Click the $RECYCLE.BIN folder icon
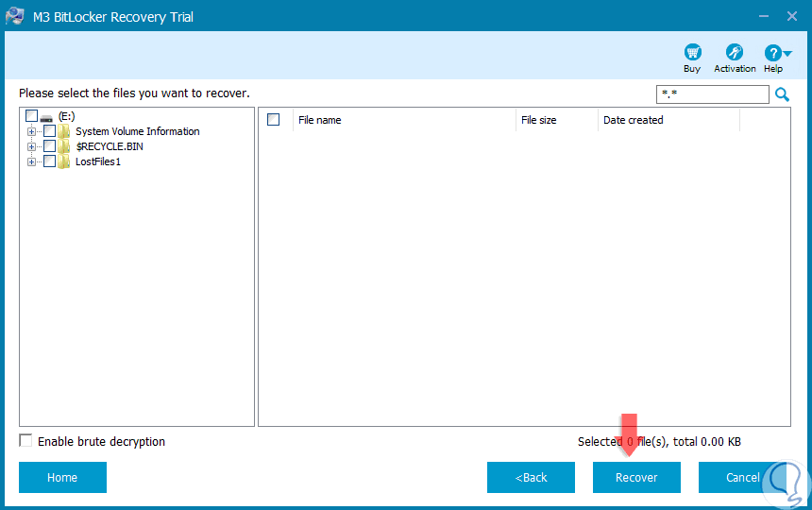Screen dimensions: 812x510 point(63,146)
